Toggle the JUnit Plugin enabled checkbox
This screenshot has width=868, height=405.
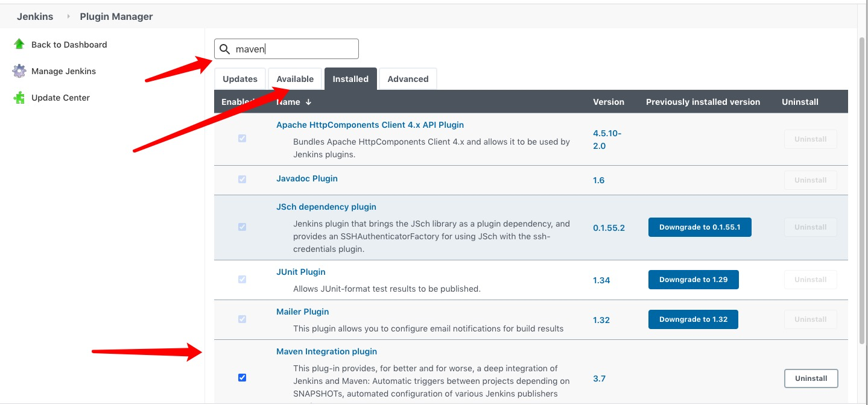click(x=242, y=280)
